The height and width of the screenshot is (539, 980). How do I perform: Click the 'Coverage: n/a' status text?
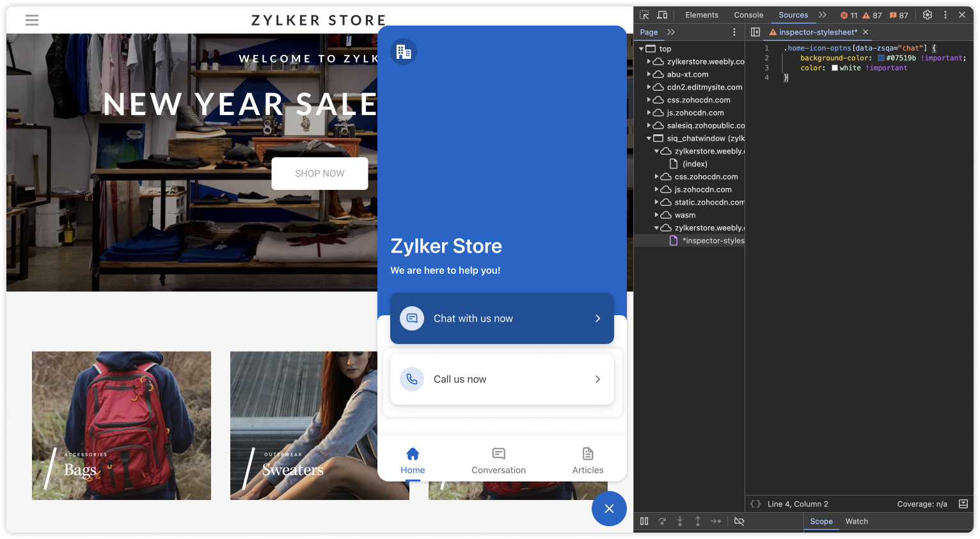(x=922, y=504)
